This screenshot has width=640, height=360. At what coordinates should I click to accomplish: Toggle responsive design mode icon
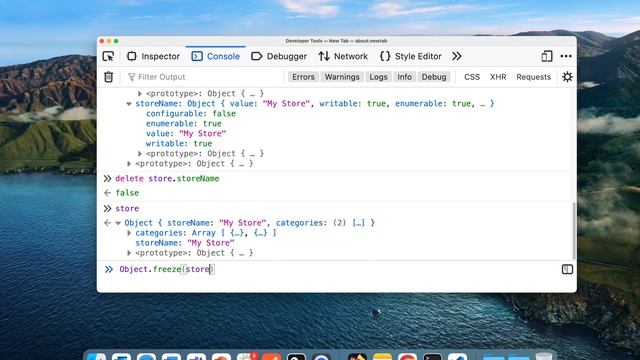pyautogui.click(x=547, y=56)
